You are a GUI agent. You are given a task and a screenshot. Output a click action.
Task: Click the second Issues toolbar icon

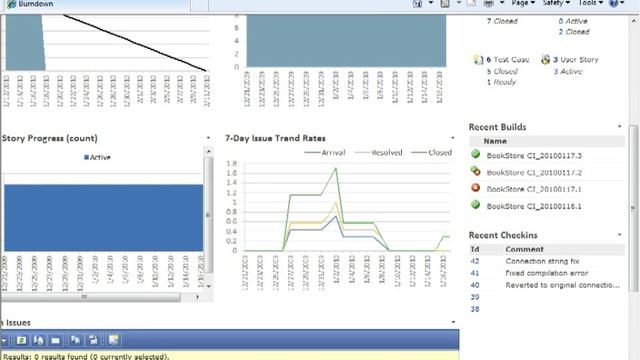(x=39, y=340)
